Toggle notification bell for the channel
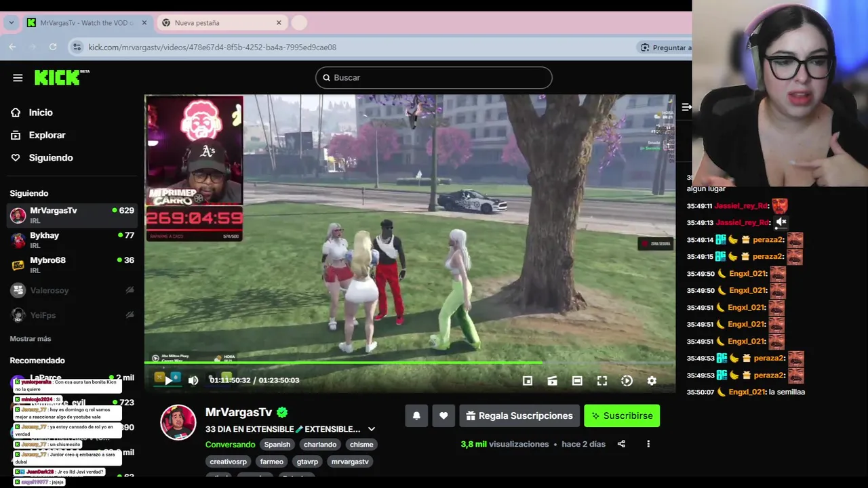 tap(416, 415)
